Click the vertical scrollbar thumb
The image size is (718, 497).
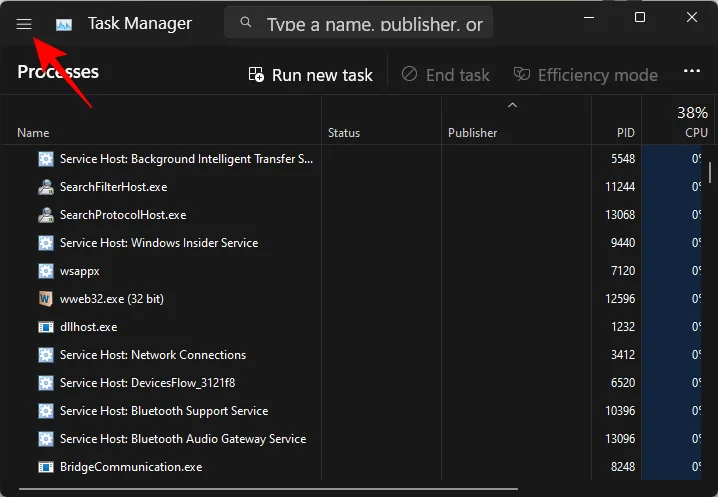tap(710, 172)
